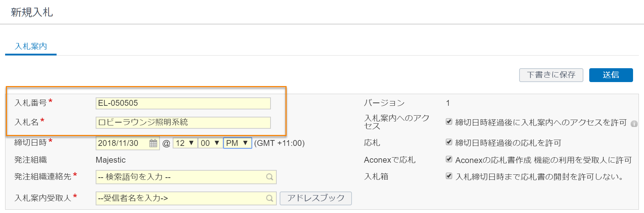Click the 入札案内受取人 recipient input

186,198
